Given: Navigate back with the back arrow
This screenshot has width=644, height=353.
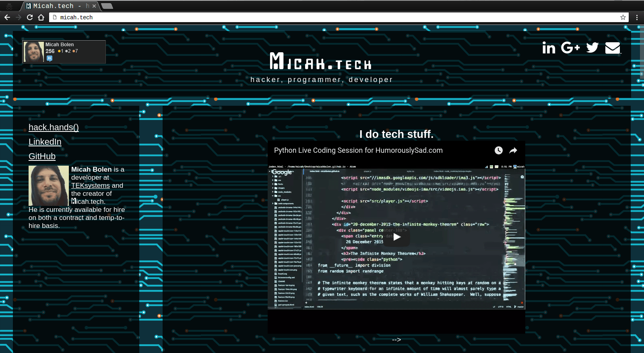Looking at the screenshot, I should pyautogui.click(x=7, y=17).
